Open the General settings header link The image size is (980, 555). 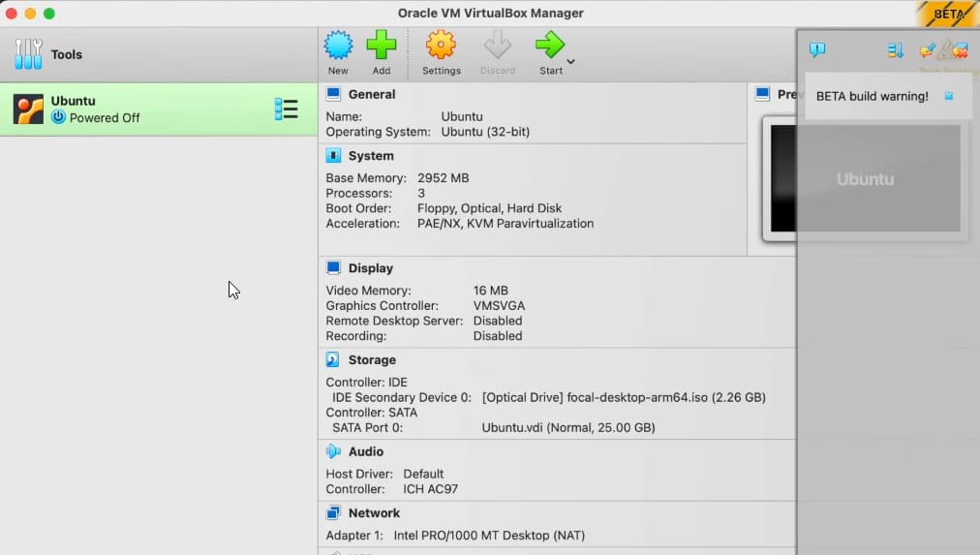tap(372, 94)
